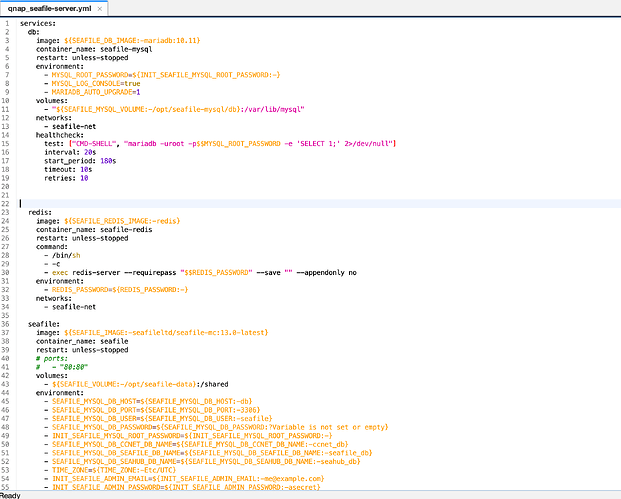Viewport: 621px width, 499px height.
Task: Click the SEAFILE_MYSQL_DB_PASSWORD entry
Action: (220, 427)
